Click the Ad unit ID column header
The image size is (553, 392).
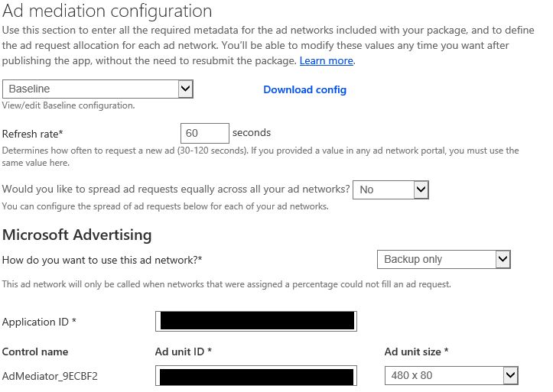point(184,352)
